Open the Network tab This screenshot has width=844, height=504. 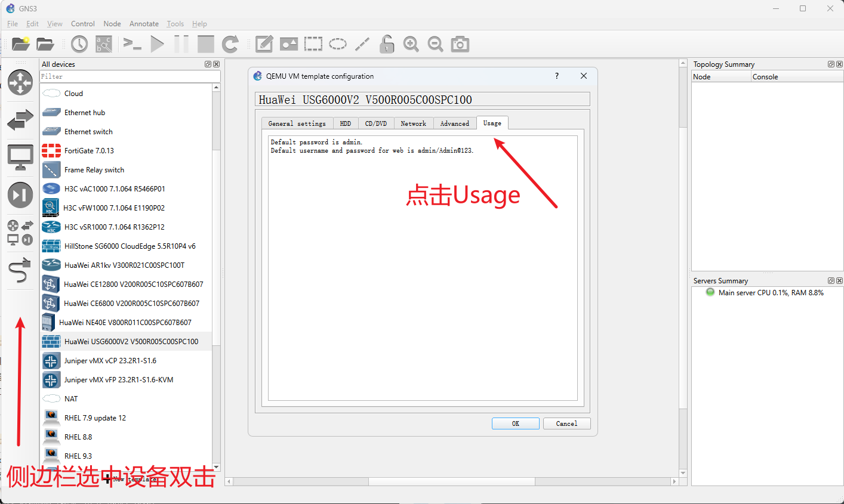(x=413, y=123)
